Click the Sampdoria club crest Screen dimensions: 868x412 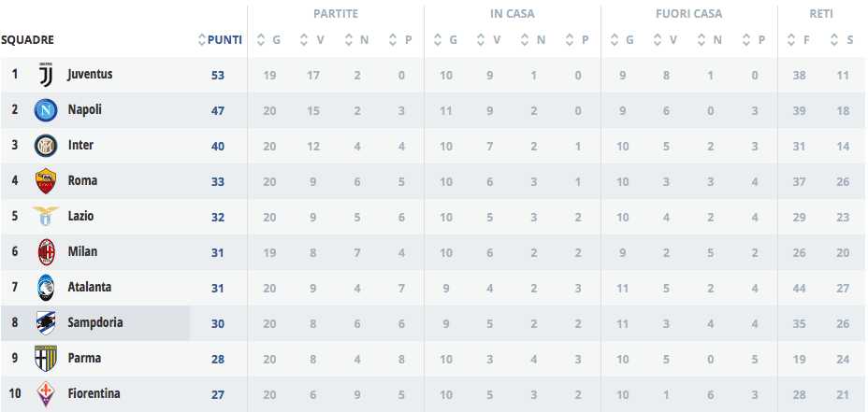tap(45, 323)
